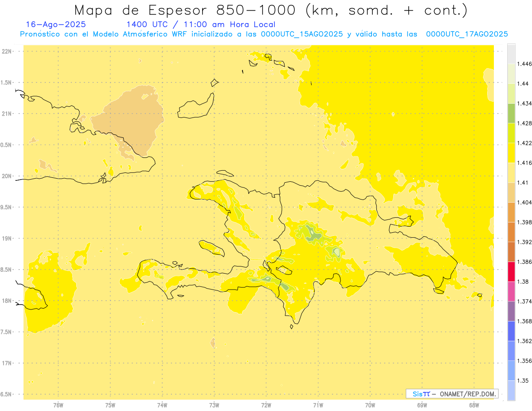
Task: Click the pink legend swatch between 1.374 and 1.38
Action: coord(511,291)
